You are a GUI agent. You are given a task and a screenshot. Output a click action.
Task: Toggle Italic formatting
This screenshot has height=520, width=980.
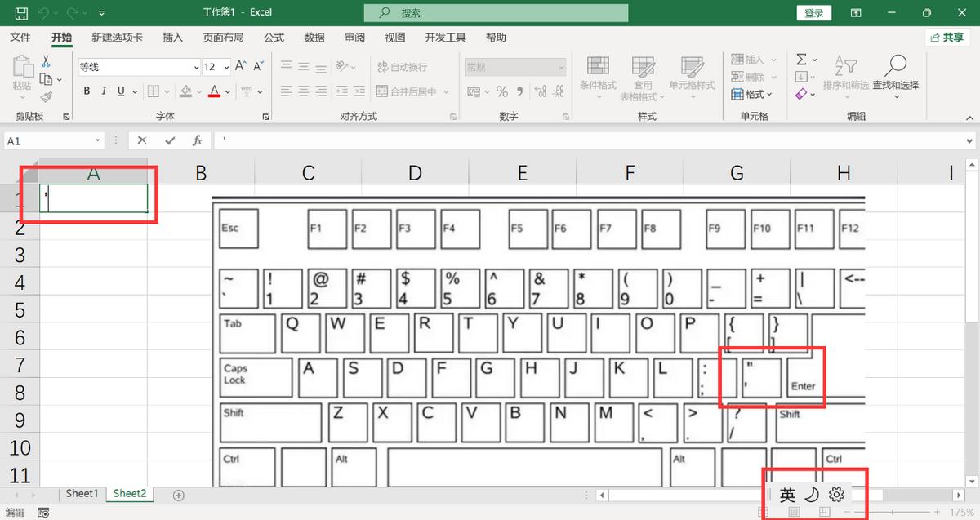(x=104, y=91)
